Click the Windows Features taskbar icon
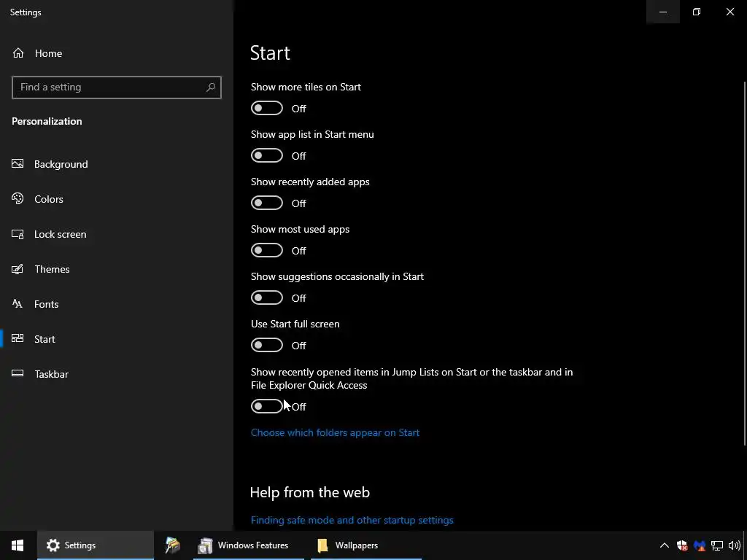 pyautogui.click(x=205, y=545)
